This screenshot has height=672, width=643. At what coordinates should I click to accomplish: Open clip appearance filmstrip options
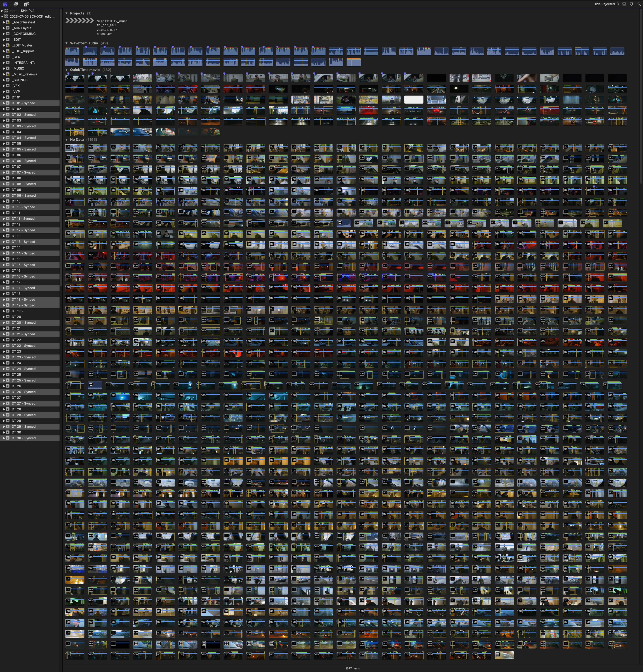[x=632, y=4]
